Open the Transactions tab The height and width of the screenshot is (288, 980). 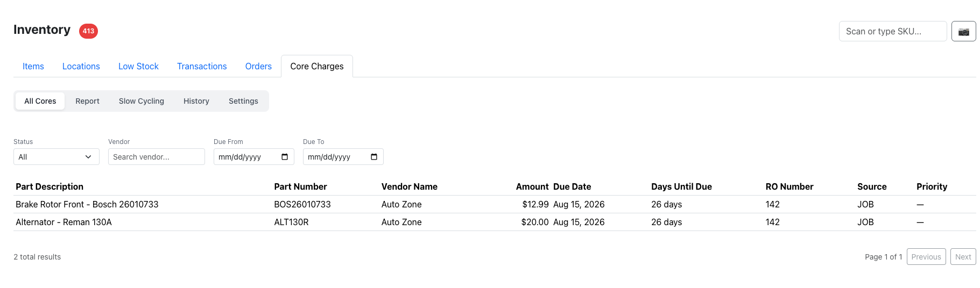202,66
